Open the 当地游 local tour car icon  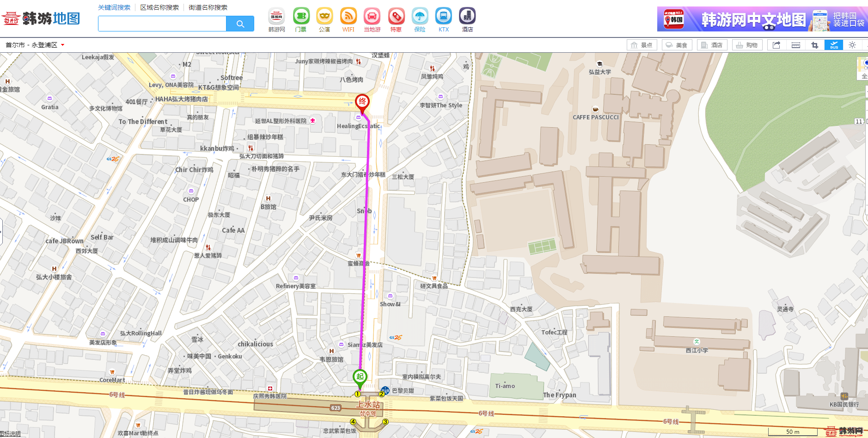pyautogui.click(x=372, y=17)
